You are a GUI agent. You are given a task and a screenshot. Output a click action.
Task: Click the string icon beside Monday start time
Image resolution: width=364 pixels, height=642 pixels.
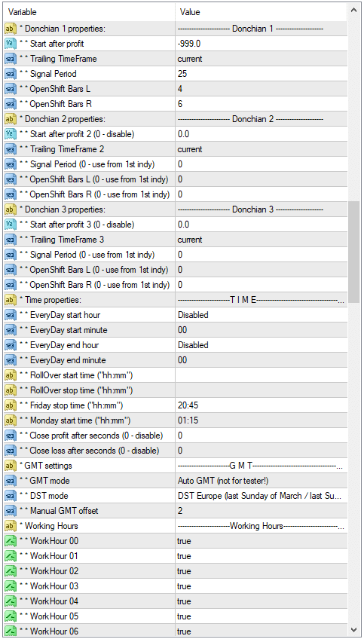(11, 420)
